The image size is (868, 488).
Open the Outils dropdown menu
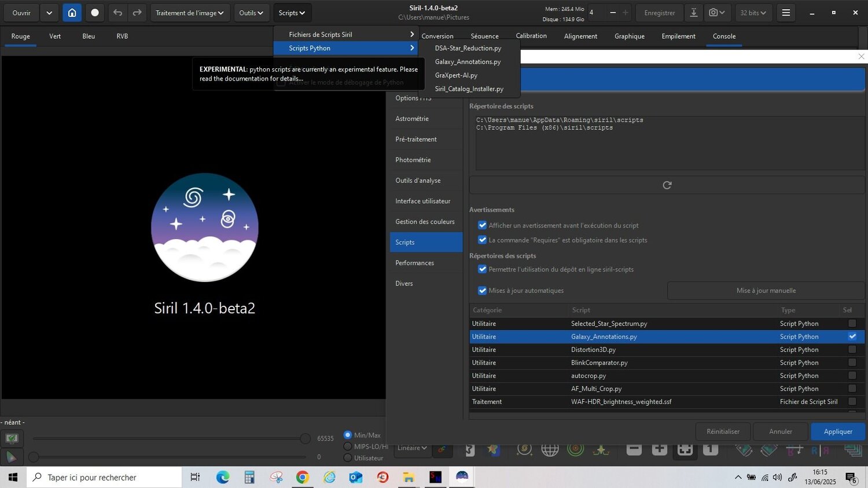pyautogui.click(x=252, y=13)
